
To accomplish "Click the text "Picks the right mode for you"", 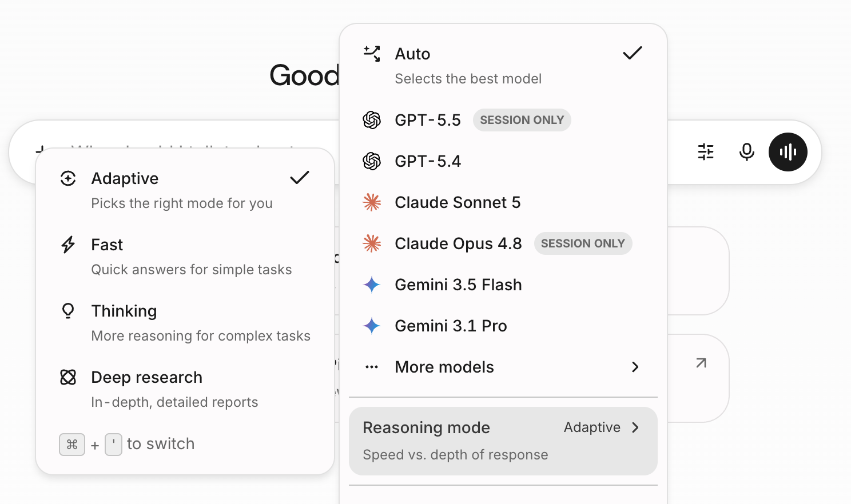I will pos(182,203).
